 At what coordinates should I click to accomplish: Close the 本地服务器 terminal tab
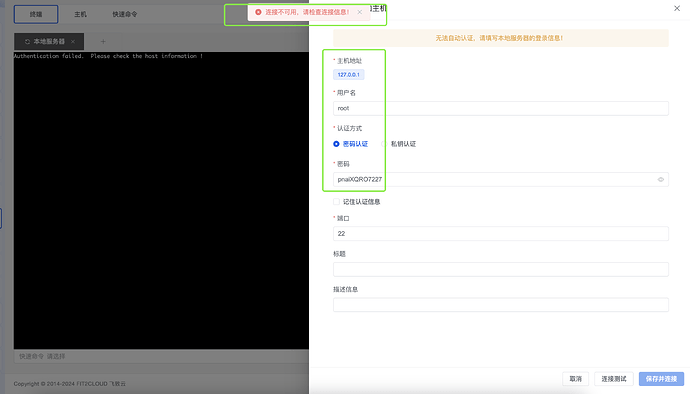coord(73,41)
